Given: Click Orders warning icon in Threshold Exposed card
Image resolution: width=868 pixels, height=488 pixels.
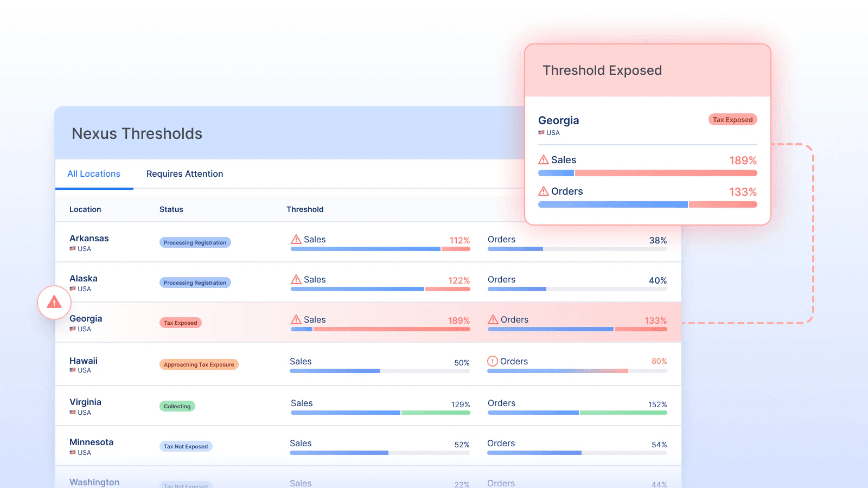Looking at the screenshot, I should point(544,191).
